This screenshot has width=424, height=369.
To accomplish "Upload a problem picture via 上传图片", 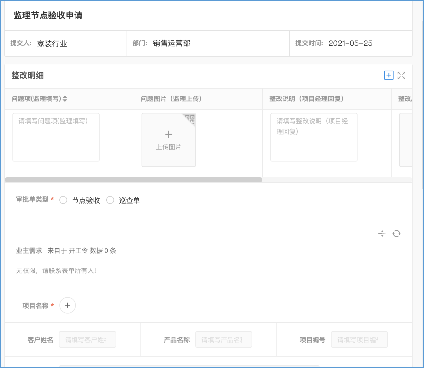I will coord(168,140).
